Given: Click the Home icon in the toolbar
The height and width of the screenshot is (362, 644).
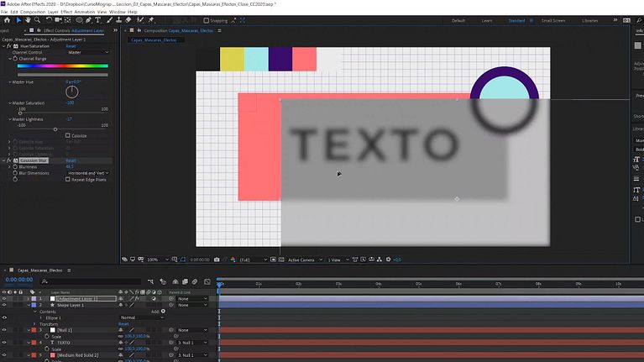Looking at the screenshot, I should pos(7,20).
